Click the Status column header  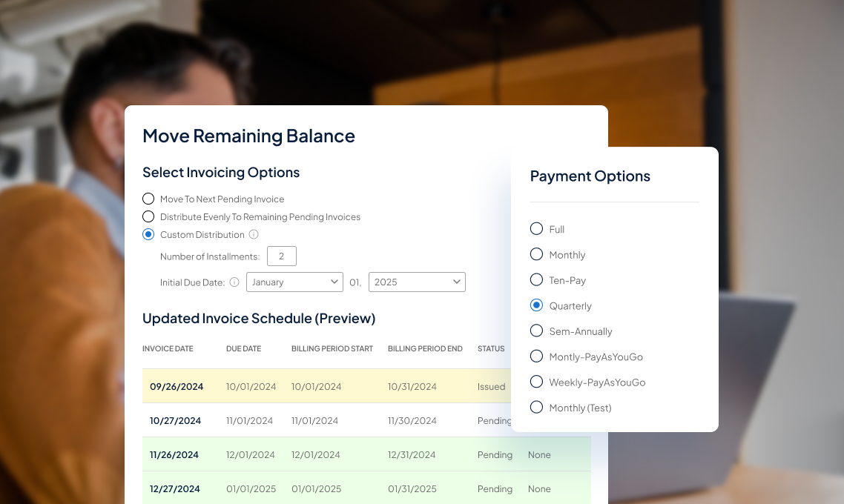pos(490,348)
